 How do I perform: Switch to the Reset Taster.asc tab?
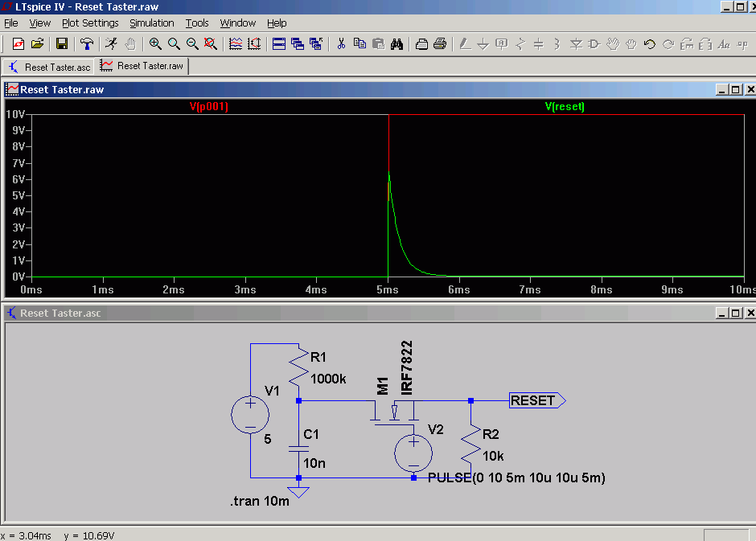pyautogui.click(x=50, y=67)
